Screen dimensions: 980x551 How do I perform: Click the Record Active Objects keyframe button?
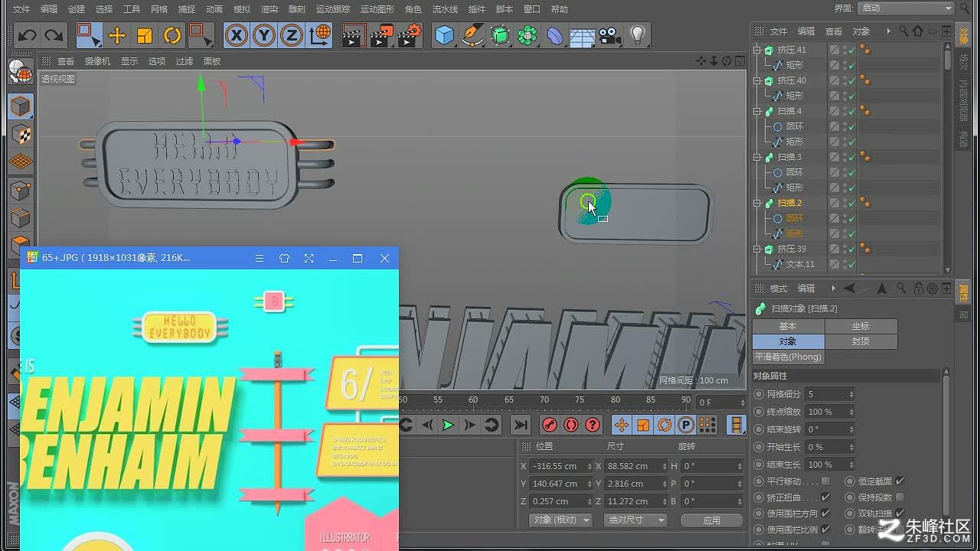point(550,425)
